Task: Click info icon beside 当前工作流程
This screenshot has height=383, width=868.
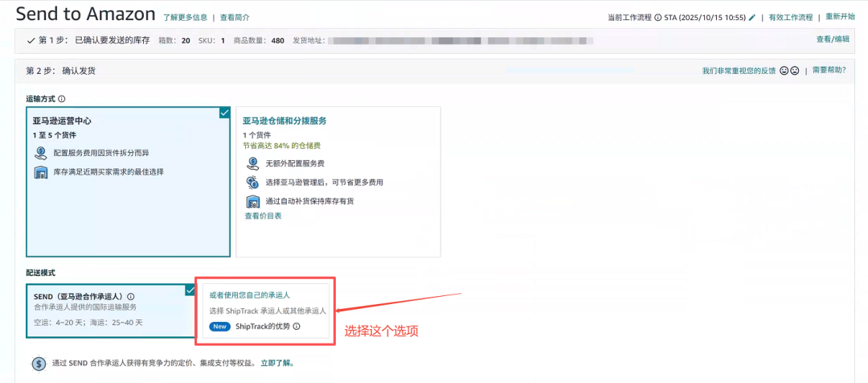Action: click(x=658, y=18)
